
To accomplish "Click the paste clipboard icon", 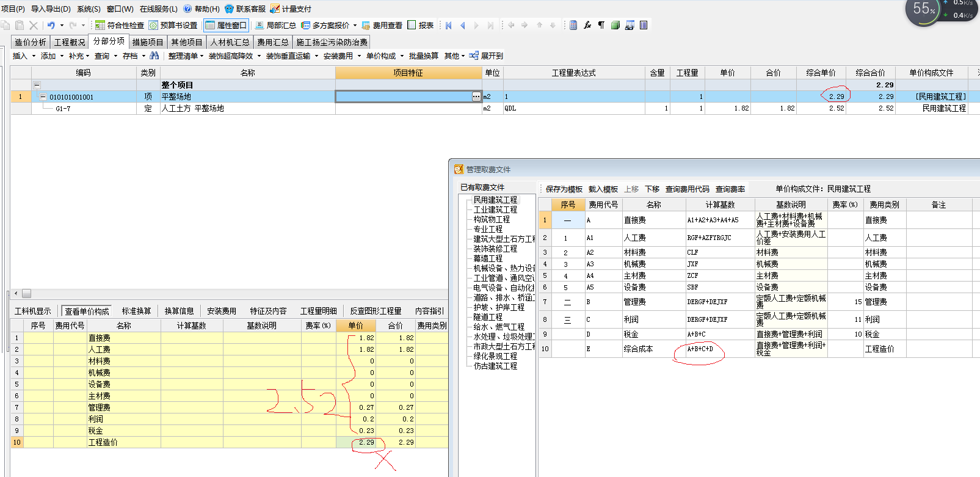I will 20,25.
